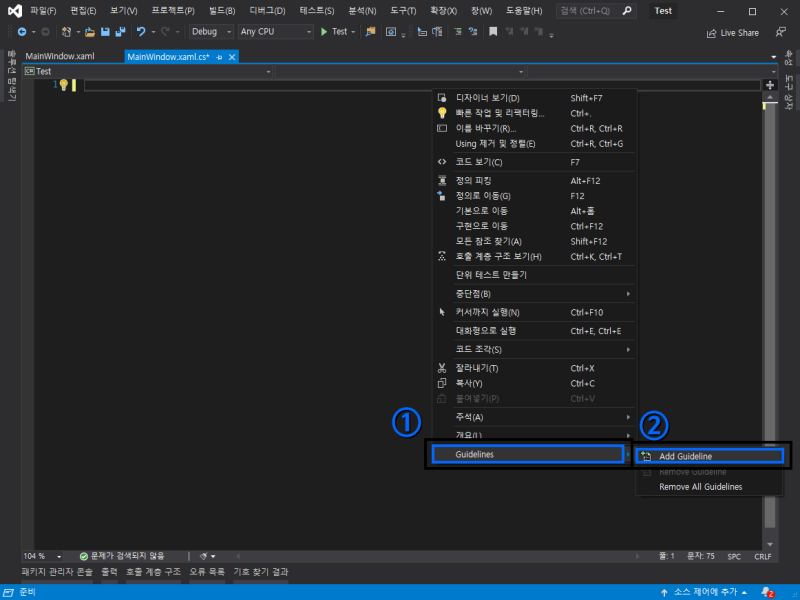Open the 빌드(B) menu
Screen dimensions: 800x600
(x=222, y=11)
